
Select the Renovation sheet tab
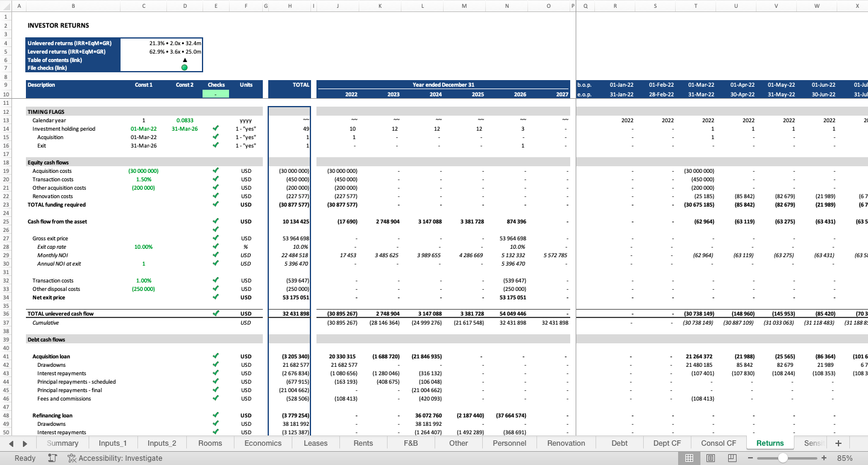(x=566, y=443)
